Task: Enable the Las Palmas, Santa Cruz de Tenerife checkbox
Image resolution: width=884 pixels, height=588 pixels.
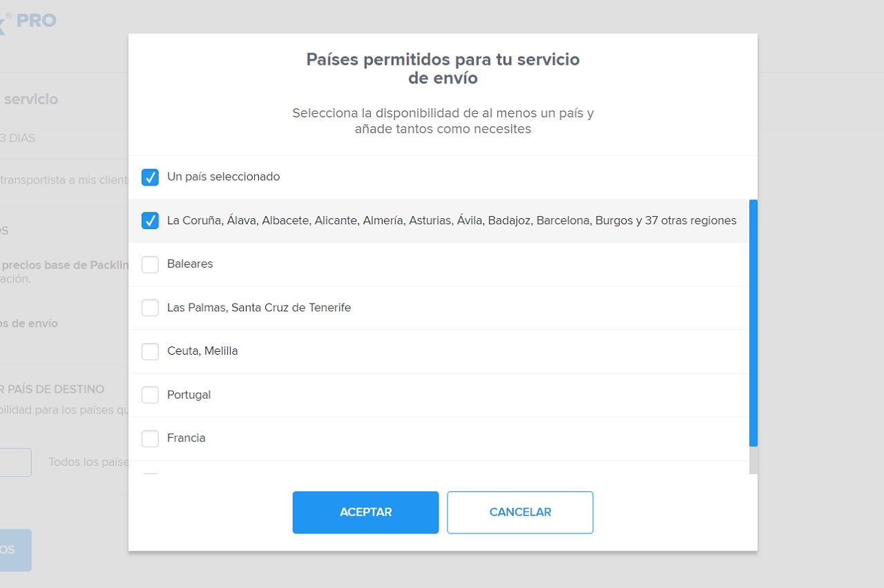Action: 150,308
